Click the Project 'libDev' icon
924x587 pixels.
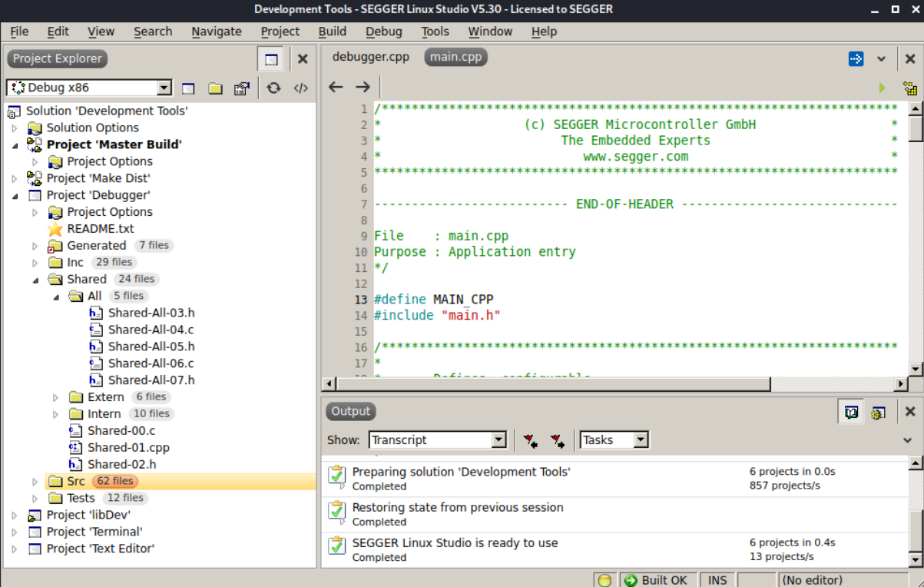35,516
